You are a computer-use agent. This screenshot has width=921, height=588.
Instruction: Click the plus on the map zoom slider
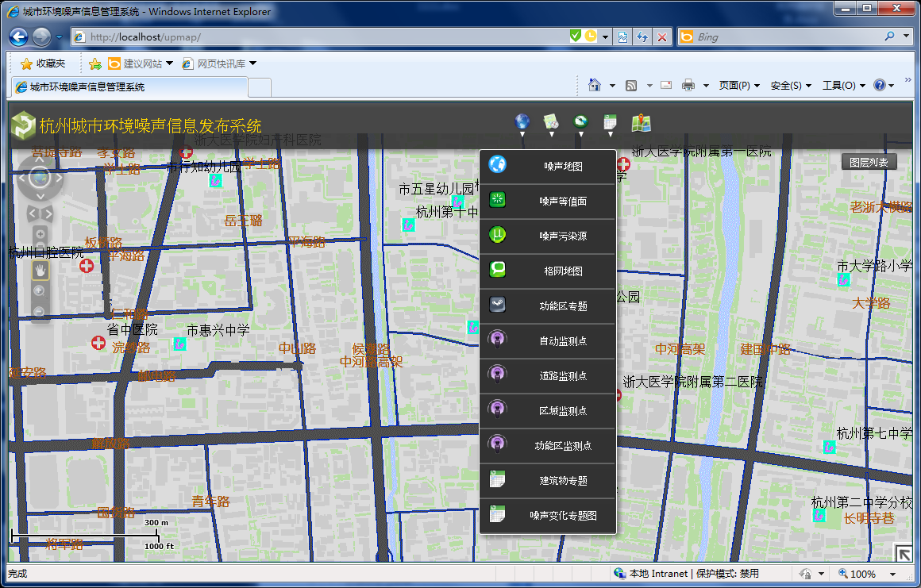click(x=39, y=234)
